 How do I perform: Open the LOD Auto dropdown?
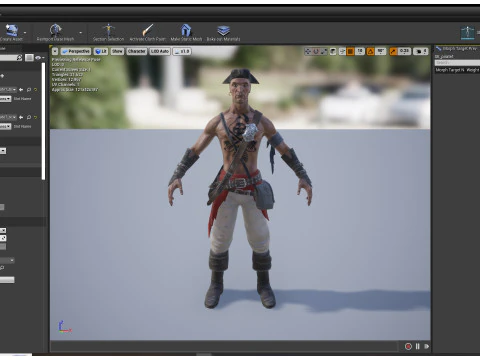(x=160, y=51)
